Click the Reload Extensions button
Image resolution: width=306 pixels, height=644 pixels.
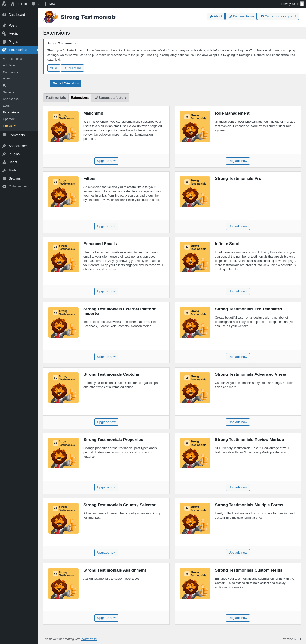pyautogui.click(x=66, y=83)
